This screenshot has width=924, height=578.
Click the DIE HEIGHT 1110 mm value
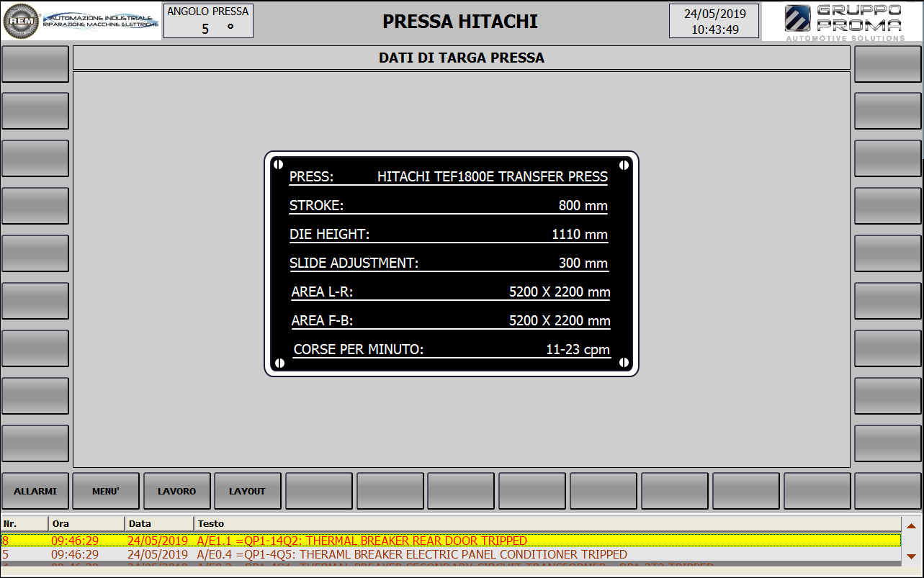[x=580, y=234]
